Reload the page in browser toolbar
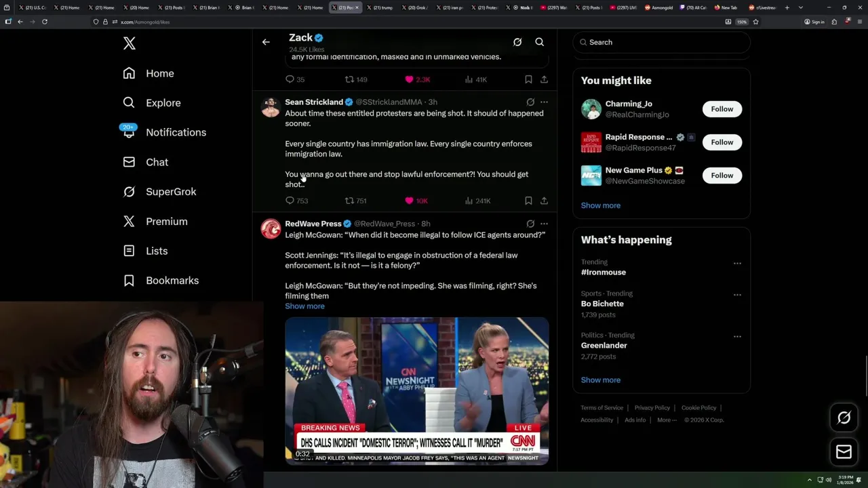Screen dimensions: 868x488 pyautogui.click(x=45, y=22)
